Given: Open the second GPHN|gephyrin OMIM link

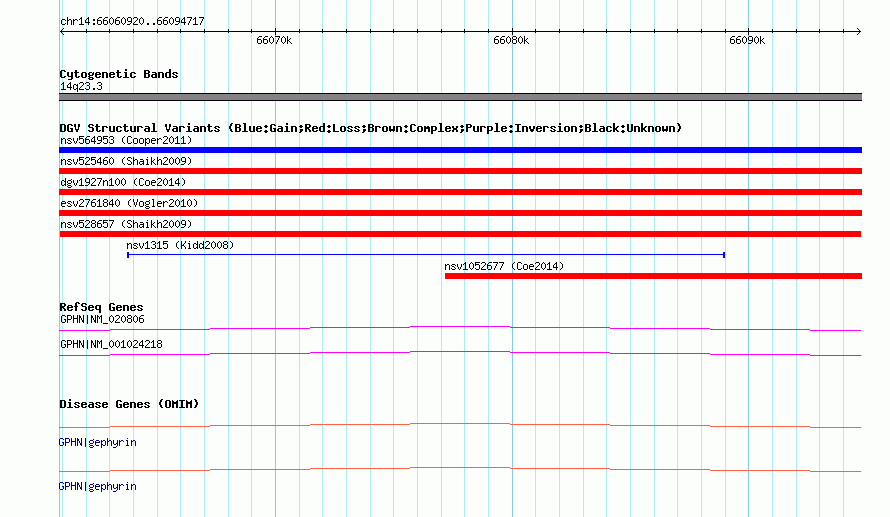Looking at the screenshot, I should (97, 486).
